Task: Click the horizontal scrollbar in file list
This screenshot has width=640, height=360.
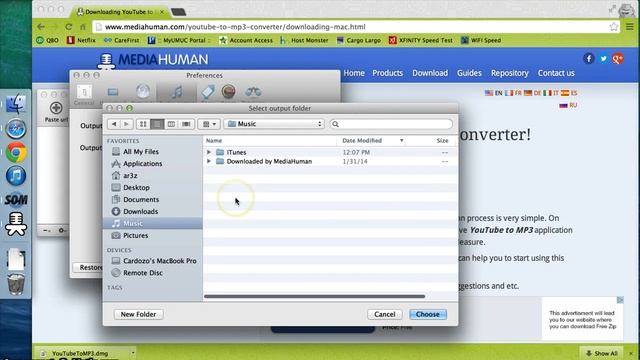Action: 314,296
